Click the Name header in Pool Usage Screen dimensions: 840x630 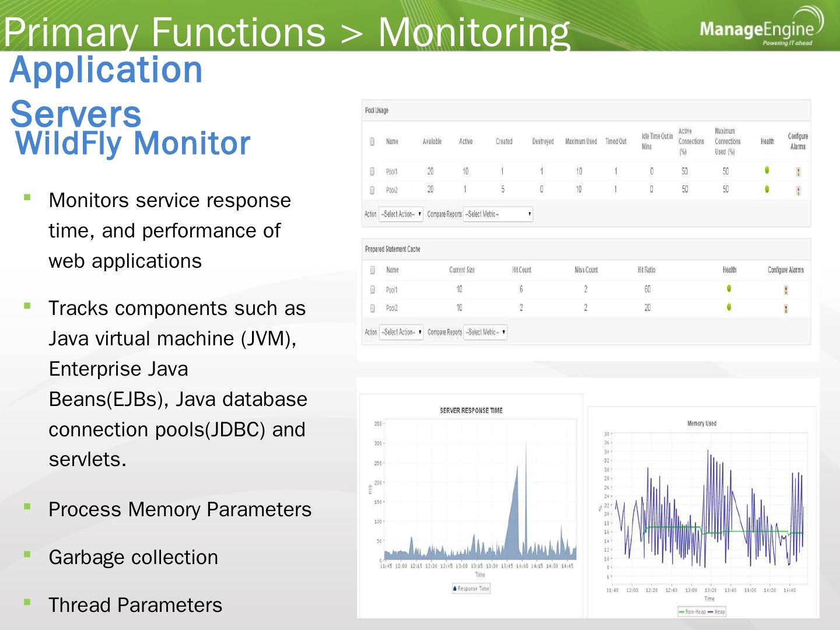[392, 141]
